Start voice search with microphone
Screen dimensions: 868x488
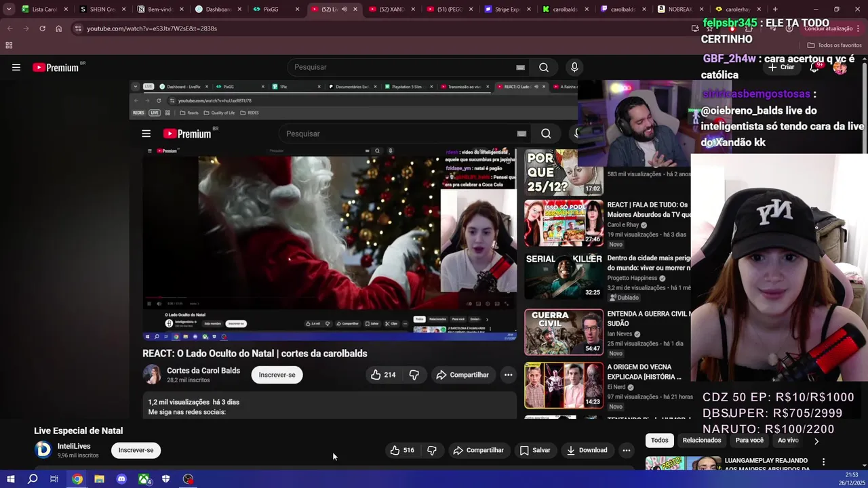coord(574,67)
